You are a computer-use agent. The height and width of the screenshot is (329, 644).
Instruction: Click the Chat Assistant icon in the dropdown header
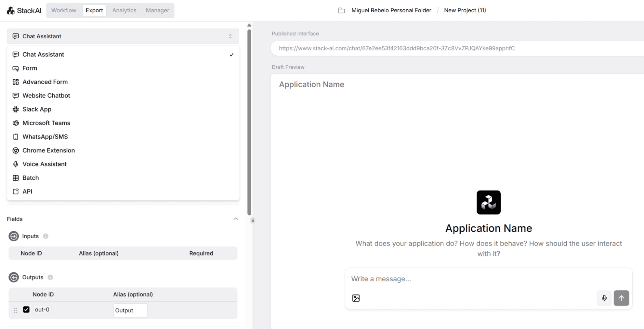tap(15, 36)
